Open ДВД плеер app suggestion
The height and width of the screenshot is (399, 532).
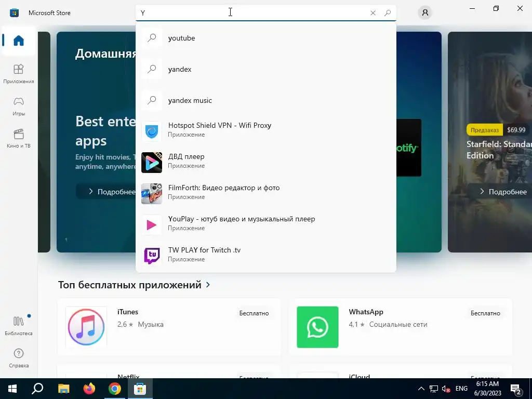(265, 163)
